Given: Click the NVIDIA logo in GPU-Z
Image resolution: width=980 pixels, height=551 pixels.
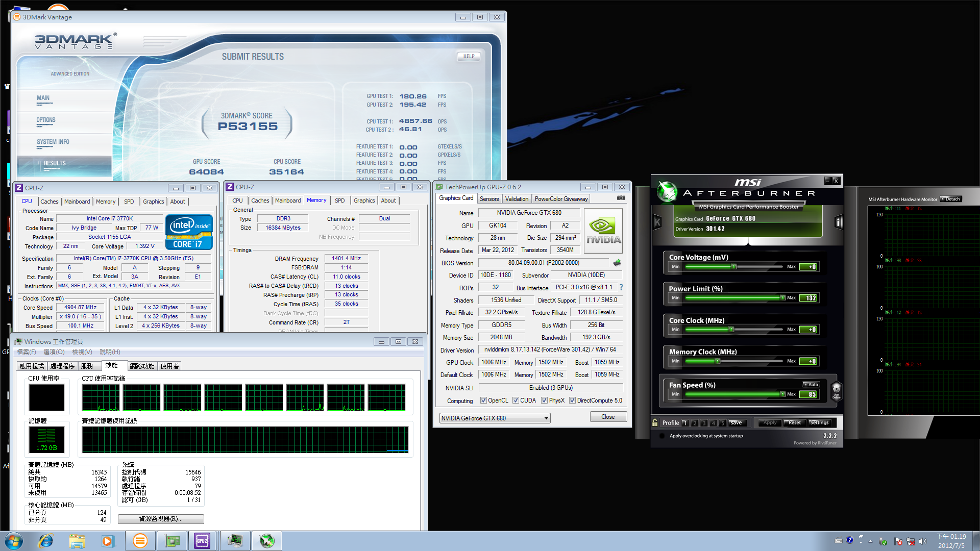Looking at the screenshot, I should click(x=603, y=231).
